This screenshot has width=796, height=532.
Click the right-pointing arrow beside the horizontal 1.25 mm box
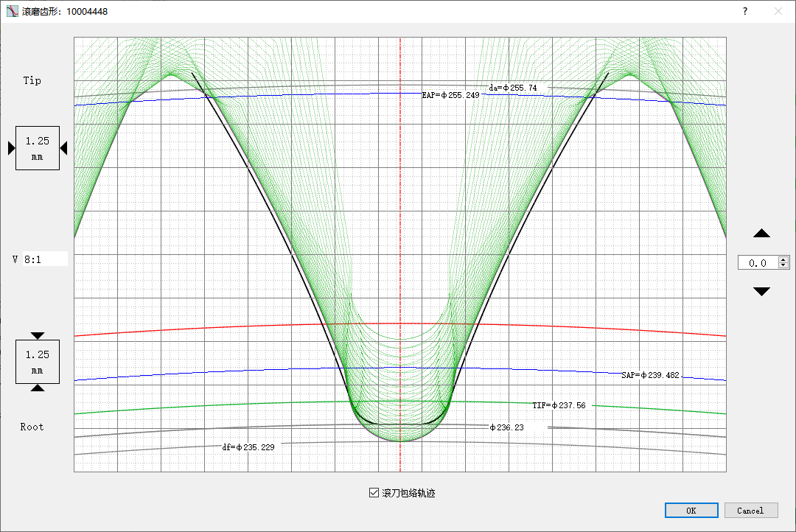(x=12, y=148)
